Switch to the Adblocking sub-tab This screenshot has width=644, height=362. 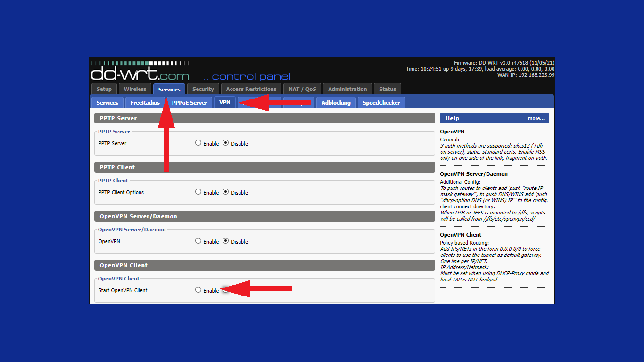336,102
